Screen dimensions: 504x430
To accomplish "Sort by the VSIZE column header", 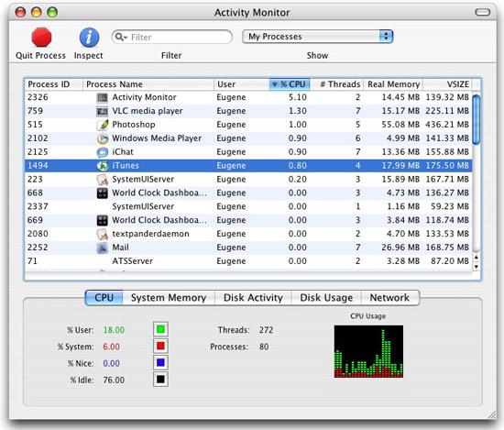I will click(x=447, y=84).
